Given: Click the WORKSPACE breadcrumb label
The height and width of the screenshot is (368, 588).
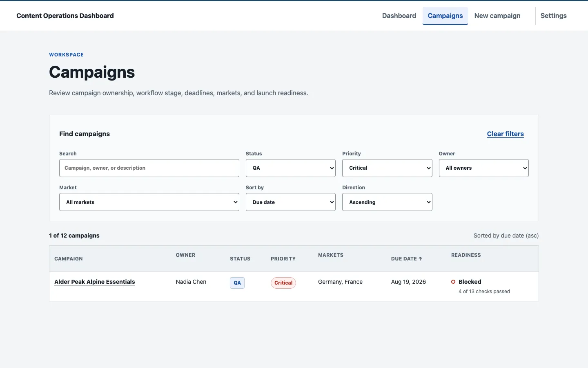Looking at the screenshot, I should 66,55.
